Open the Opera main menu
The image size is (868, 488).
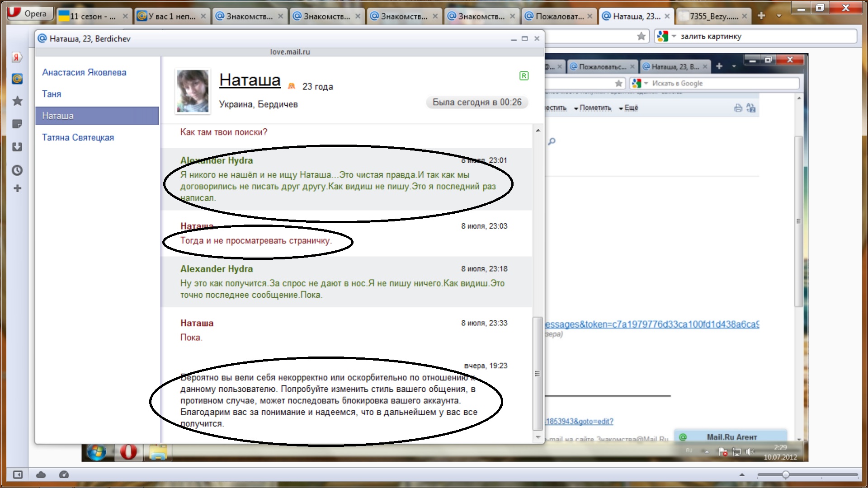pyautogui.click(x=30, y=13)
